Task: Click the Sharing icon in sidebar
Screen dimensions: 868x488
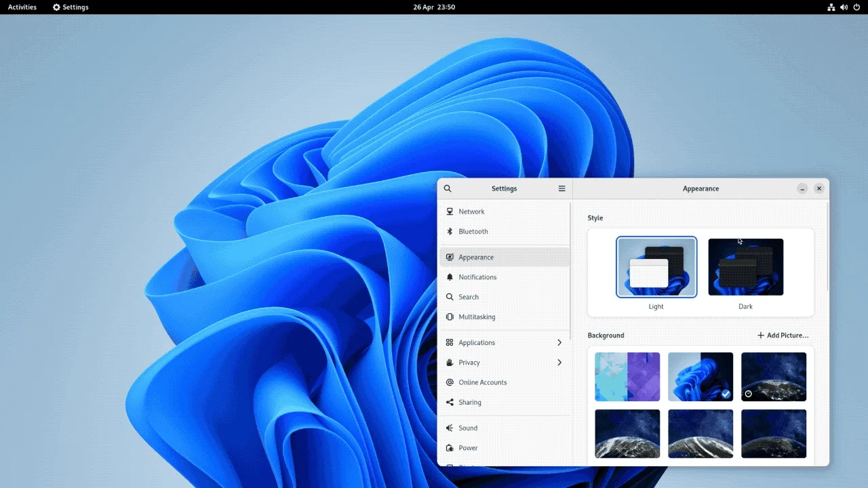Action: point(450,402)
